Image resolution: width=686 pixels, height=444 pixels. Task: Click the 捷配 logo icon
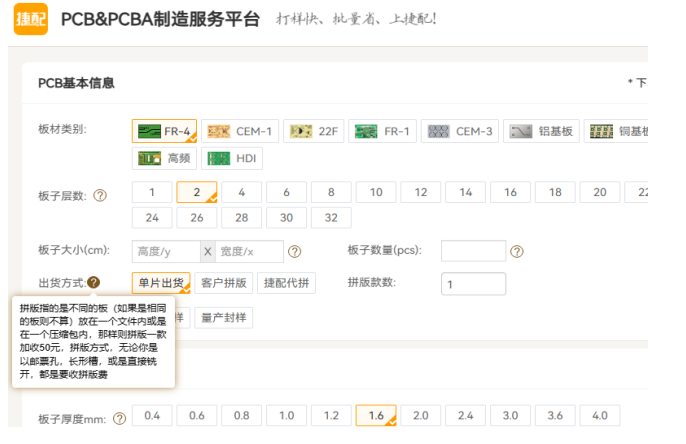click(30, 18)
